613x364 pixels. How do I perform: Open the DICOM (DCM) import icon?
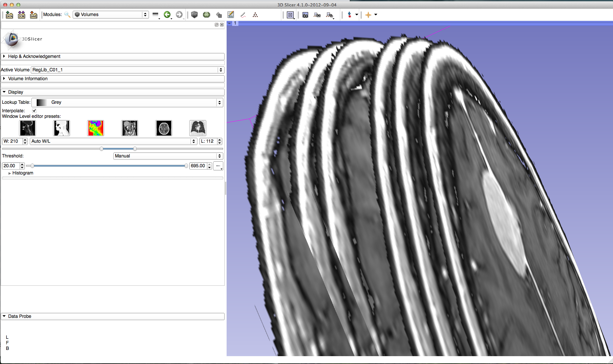coord(21,15)
